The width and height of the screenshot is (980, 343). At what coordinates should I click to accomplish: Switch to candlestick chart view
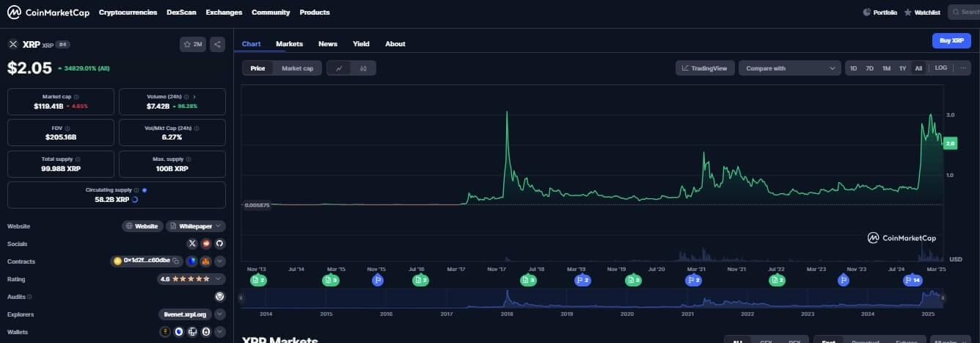pyautogui.click(x=364, y=68)
